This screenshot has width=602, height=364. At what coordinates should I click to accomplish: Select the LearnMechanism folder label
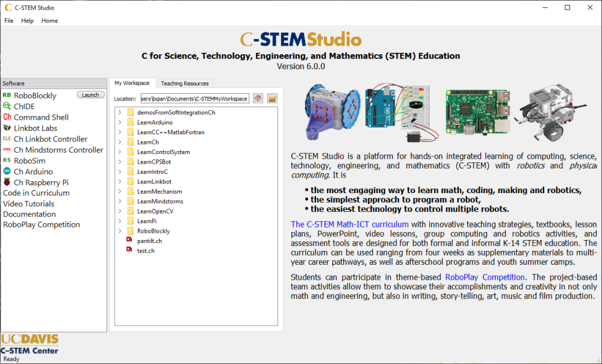point(160,191)
